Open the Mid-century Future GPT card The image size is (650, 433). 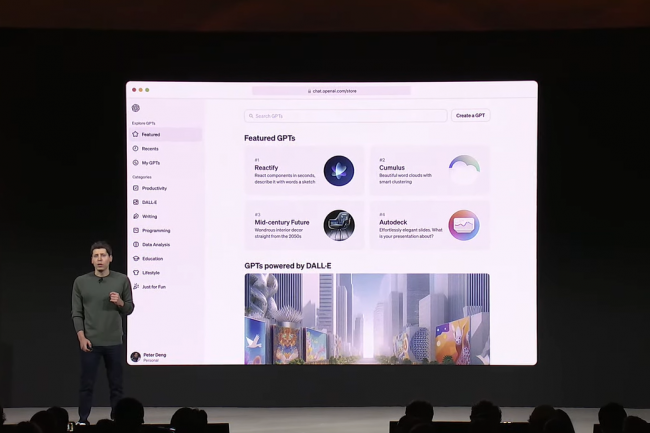304,225
